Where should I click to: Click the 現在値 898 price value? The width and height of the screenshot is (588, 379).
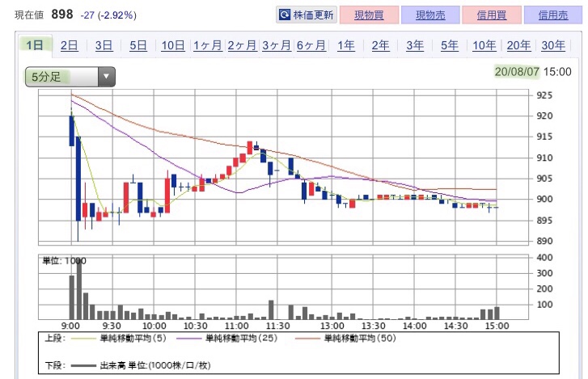tap(62, 15)
